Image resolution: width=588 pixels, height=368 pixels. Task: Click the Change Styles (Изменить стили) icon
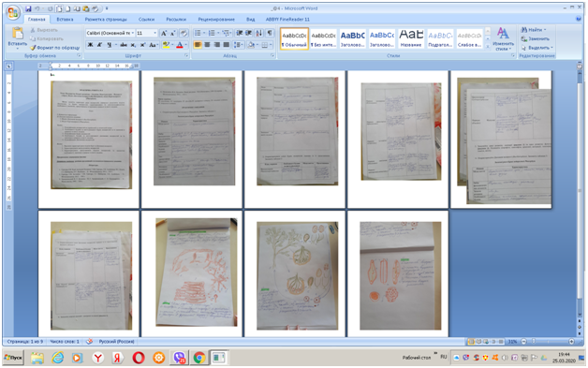[x=503, y=38]
